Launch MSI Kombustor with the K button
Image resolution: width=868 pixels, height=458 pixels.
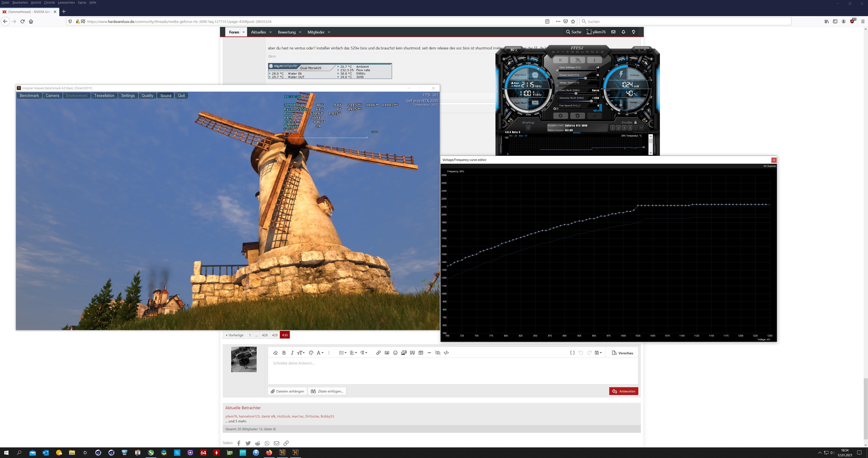click(560, 60)
